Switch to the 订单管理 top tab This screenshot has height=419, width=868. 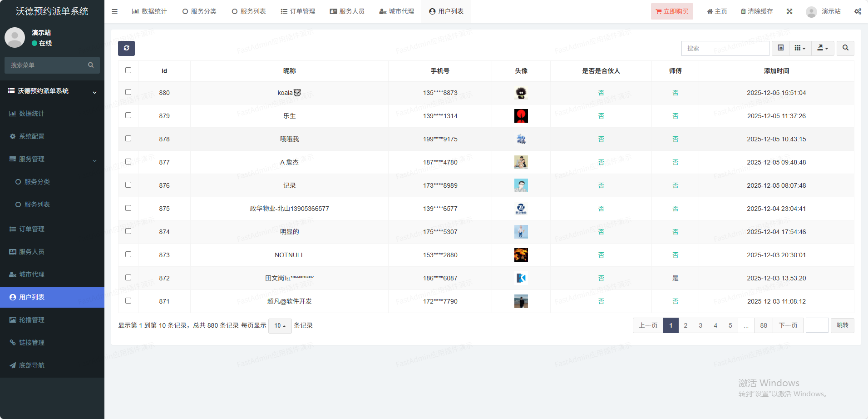coord(298,11)
